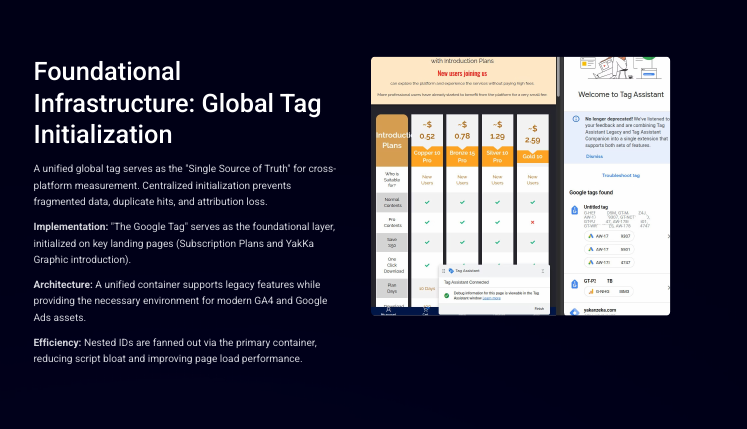Click the Plan Days row label

click(392, 288)
